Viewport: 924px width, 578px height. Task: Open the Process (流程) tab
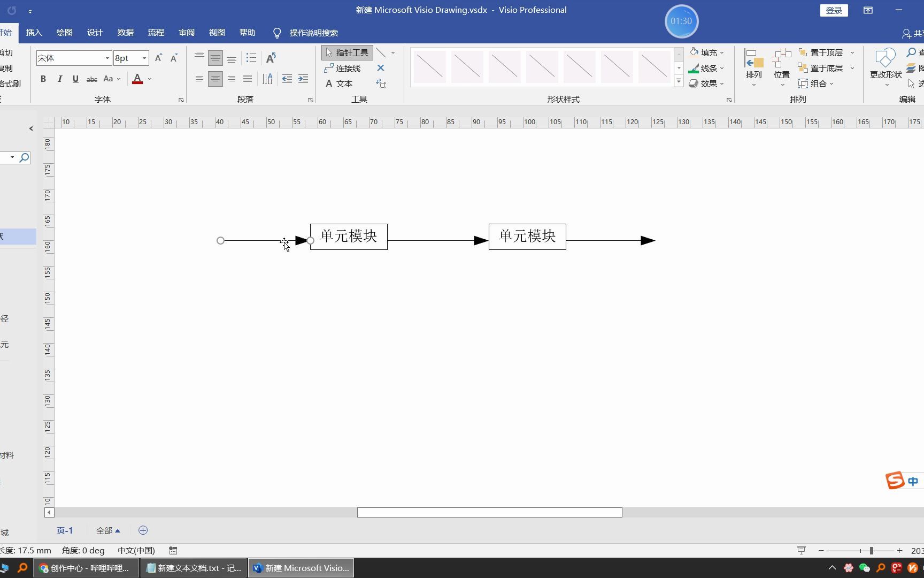(156, 33)
